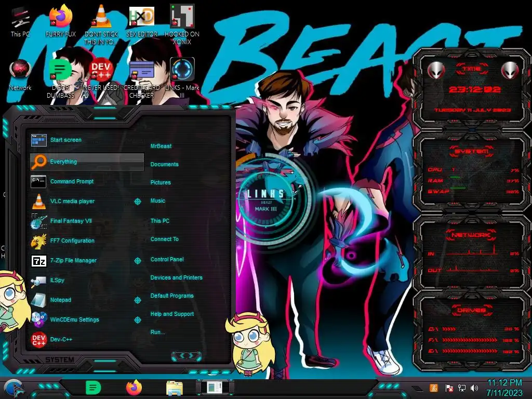The image size is (532, 399).
Task: Open Music from start menu
Action: pos(158,201)
